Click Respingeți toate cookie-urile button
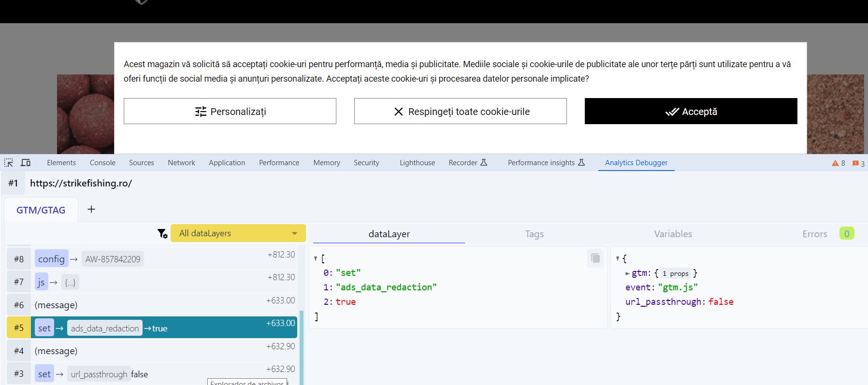This screenshot has height=385, width=868. (460, 112)
